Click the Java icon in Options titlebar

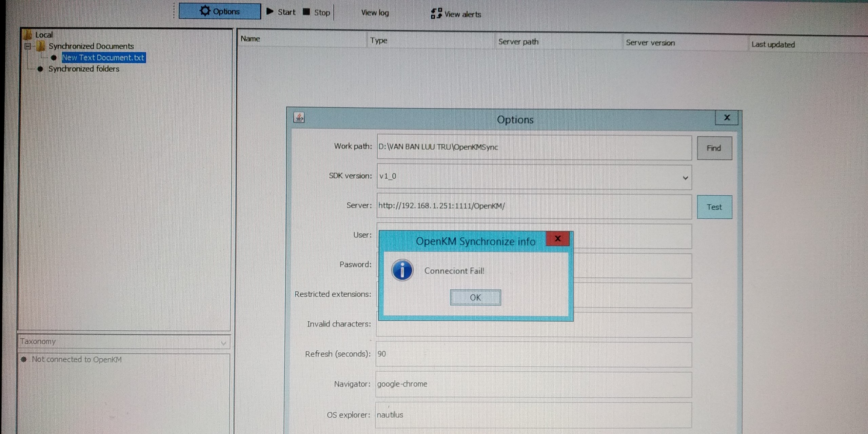point(299,118)
